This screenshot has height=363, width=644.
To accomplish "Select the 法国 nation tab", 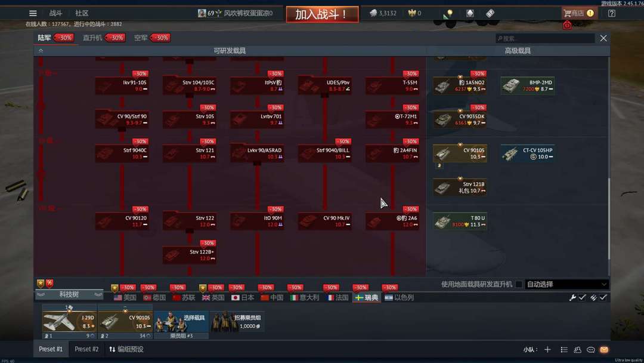I will click(x=337, y=297).
